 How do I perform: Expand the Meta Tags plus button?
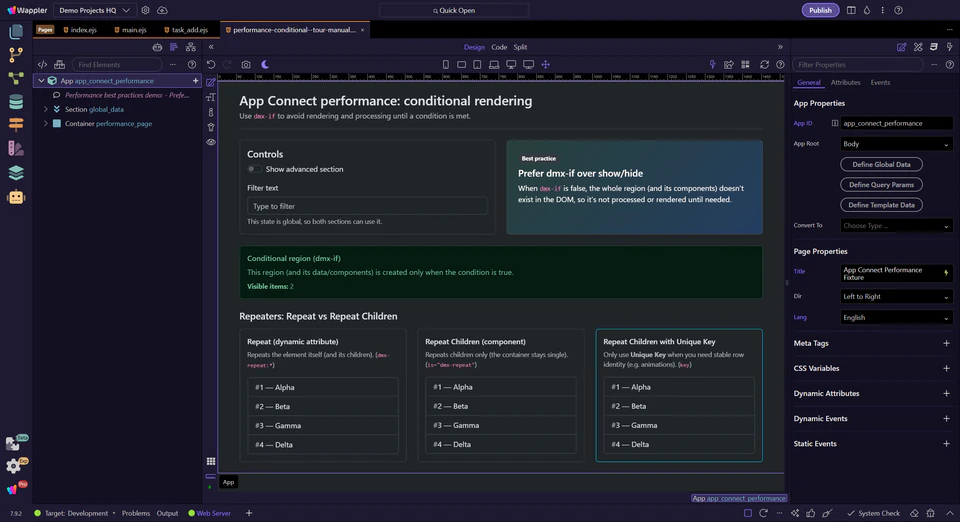[946, 343]
